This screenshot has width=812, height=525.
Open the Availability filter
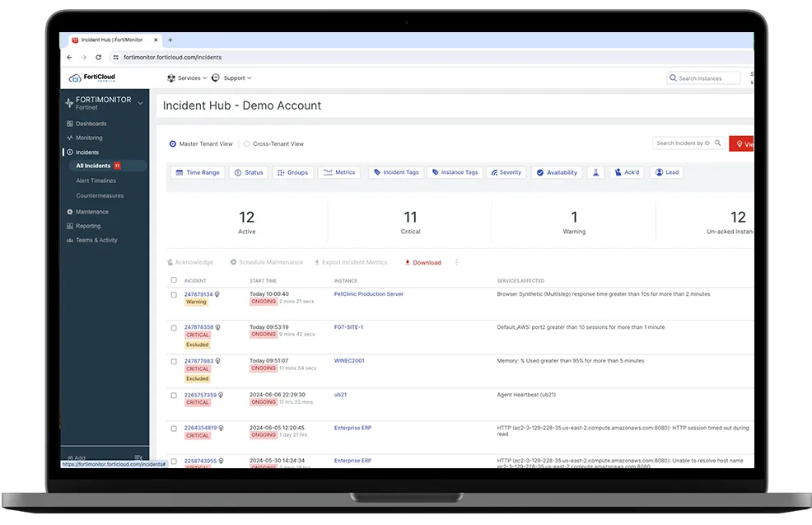tap(557, 172)
